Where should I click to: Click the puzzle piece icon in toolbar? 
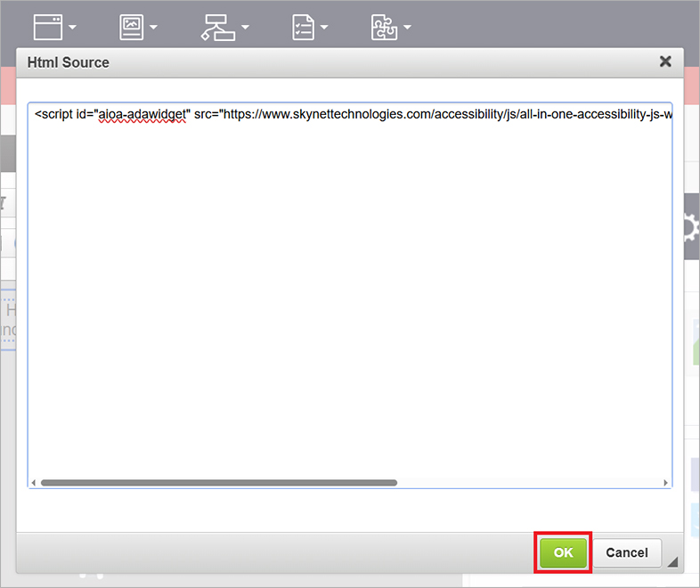(x=384, y=27)
